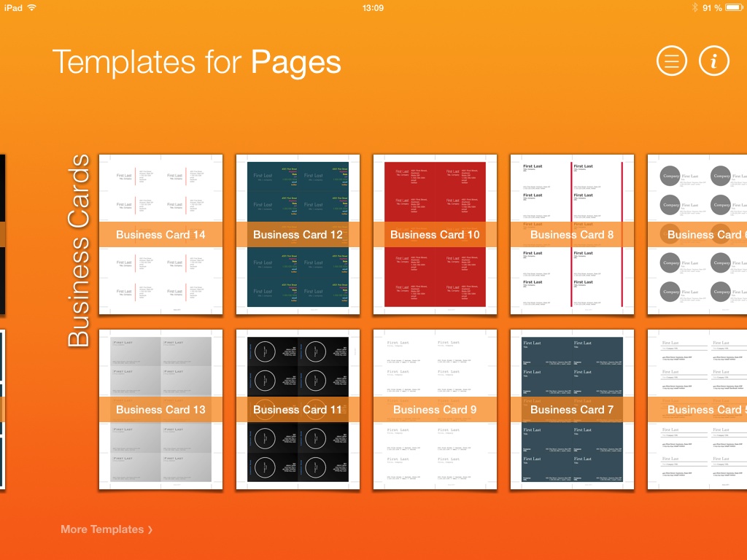The height and width of the screenshot is (560, 747).
Task: Choose the dark blue Business Card 7 template
Action: pyautogui.click(x=572, y=409)
